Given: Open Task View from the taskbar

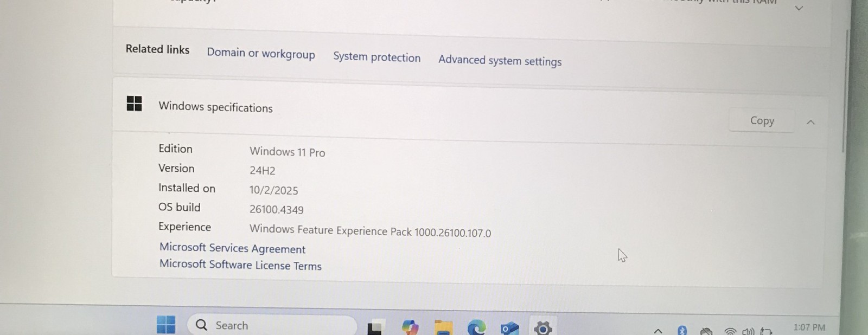Looking at the screenshot, I should click(x=376, y=327).
